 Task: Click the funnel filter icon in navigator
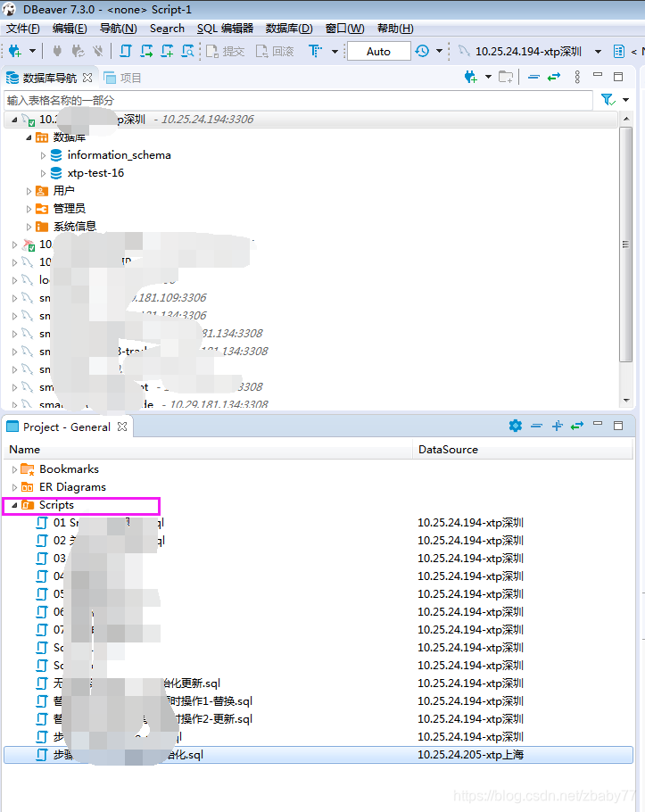[x=608, y=99]
